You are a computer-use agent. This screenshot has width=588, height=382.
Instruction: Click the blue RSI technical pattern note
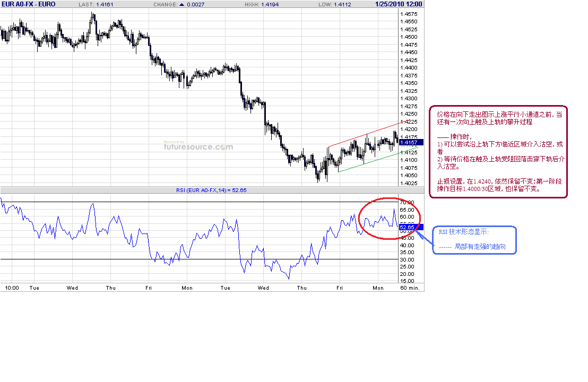(x=474, y=240)
